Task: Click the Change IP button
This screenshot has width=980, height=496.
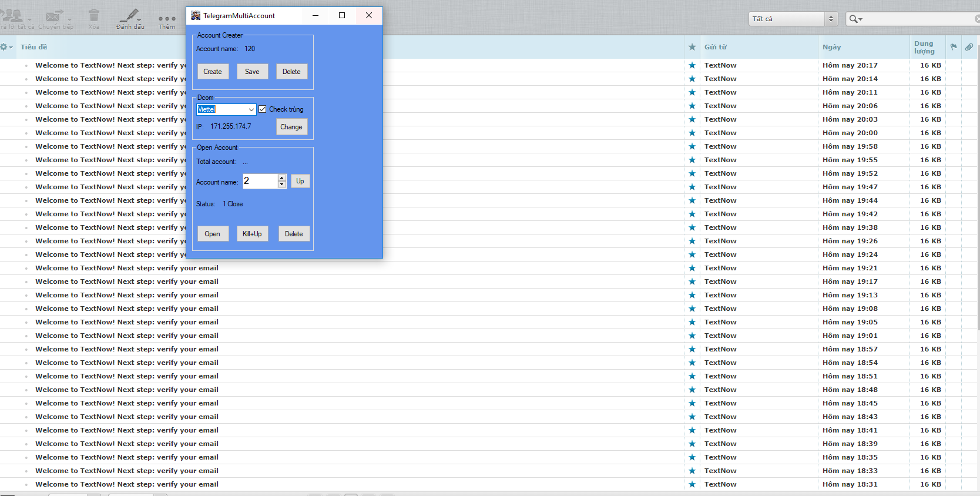Action: point(291,127)
